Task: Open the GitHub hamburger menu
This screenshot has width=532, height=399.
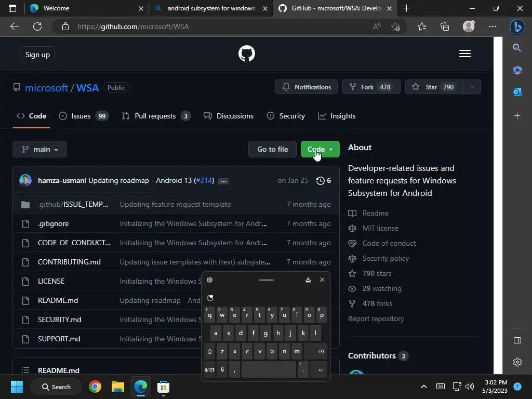Action: pos(465,54)
